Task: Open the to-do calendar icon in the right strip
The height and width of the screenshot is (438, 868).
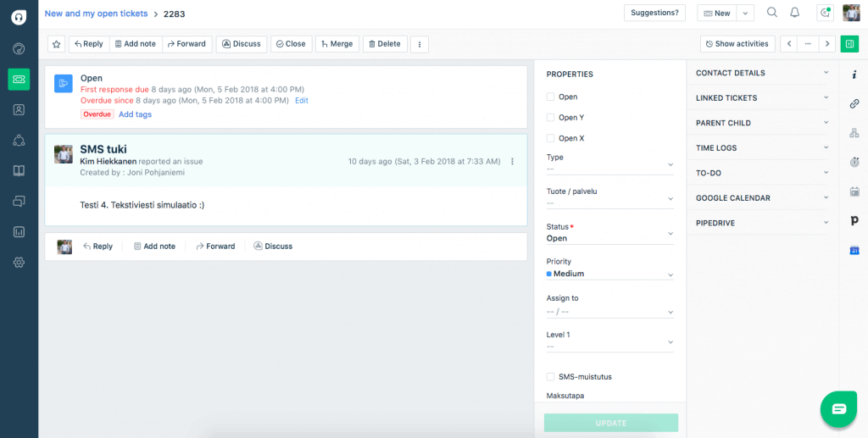Action: pyautogui.click(x=854, y=191)
